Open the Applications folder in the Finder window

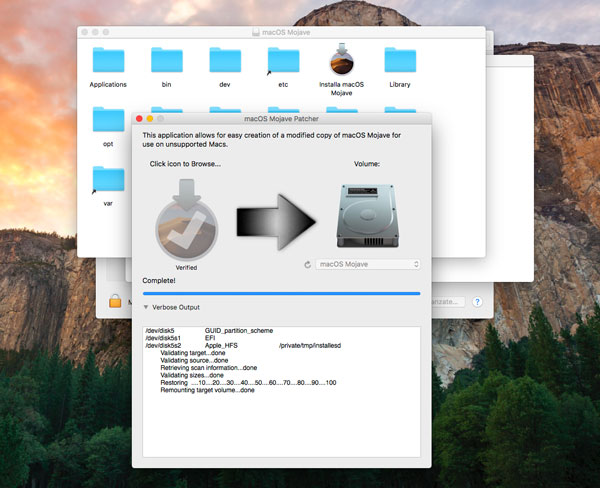coord(108,60)
